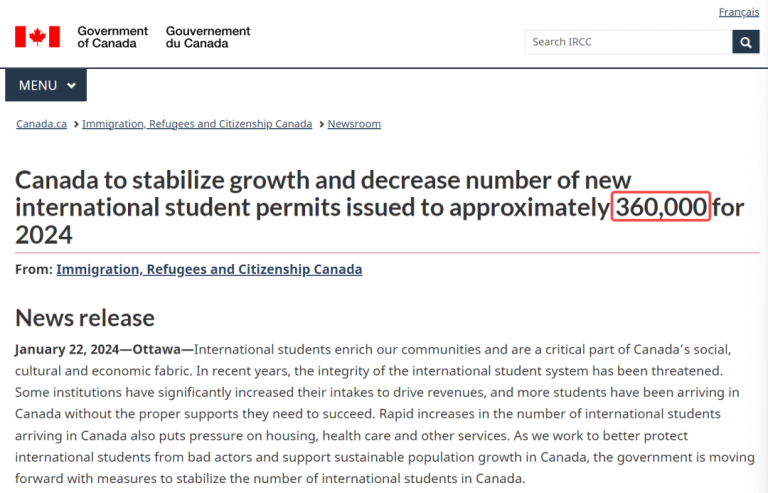Click the breadcrumb chevron before Newsroom
Screen dimensions: 768x493
coord(321,124)
